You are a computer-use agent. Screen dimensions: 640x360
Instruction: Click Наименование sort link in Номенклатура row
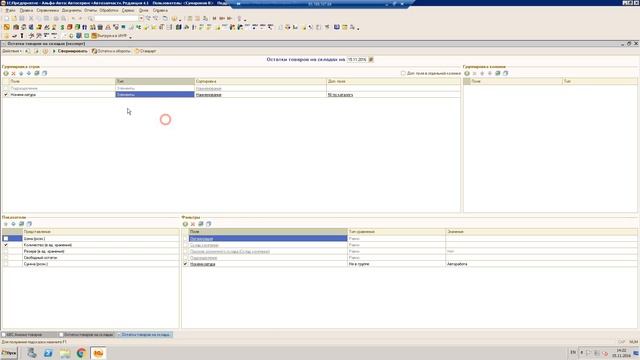click(209, 95)
